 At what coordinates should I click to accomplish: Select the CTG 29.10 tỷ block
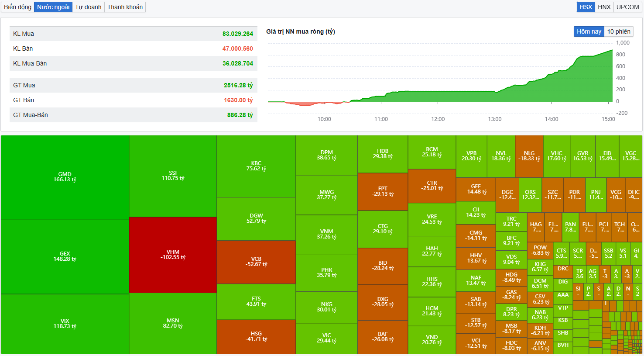383,229
